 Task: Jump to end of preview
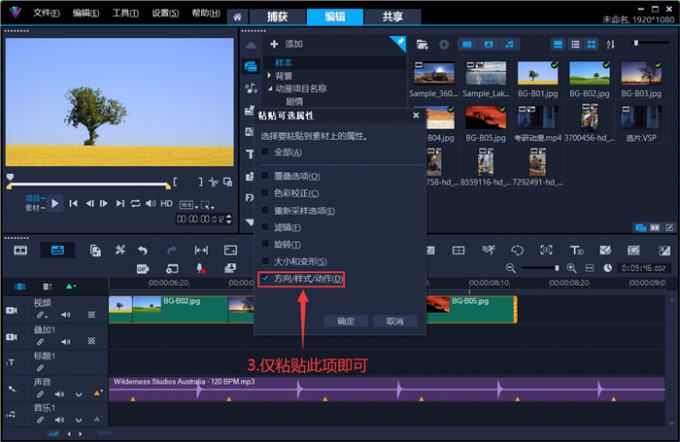coord(120,203)
